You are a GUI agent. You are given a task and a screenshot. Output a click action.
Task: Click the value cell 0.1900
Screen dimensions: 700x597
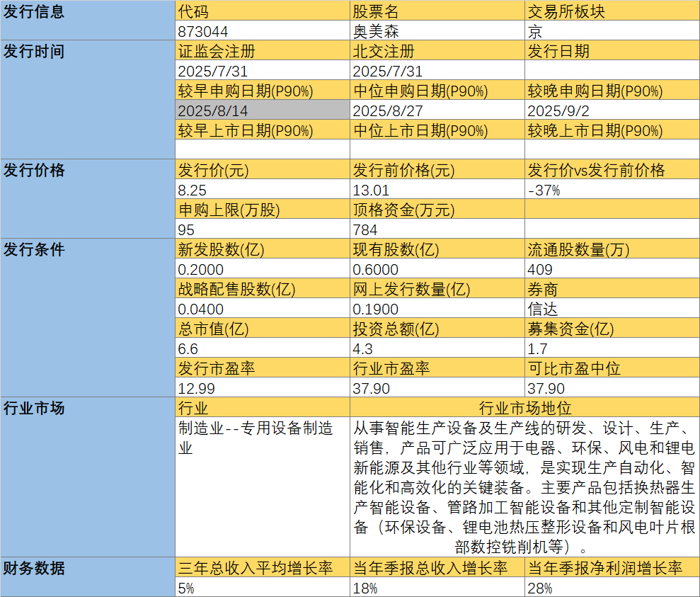[x=437, y=307]
